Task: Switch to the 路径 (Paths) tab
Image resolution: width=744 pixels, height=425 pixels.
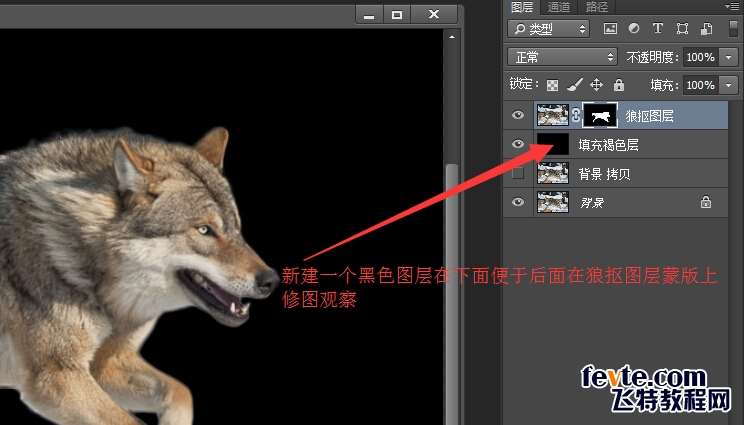Action: (x=596, y=7)
